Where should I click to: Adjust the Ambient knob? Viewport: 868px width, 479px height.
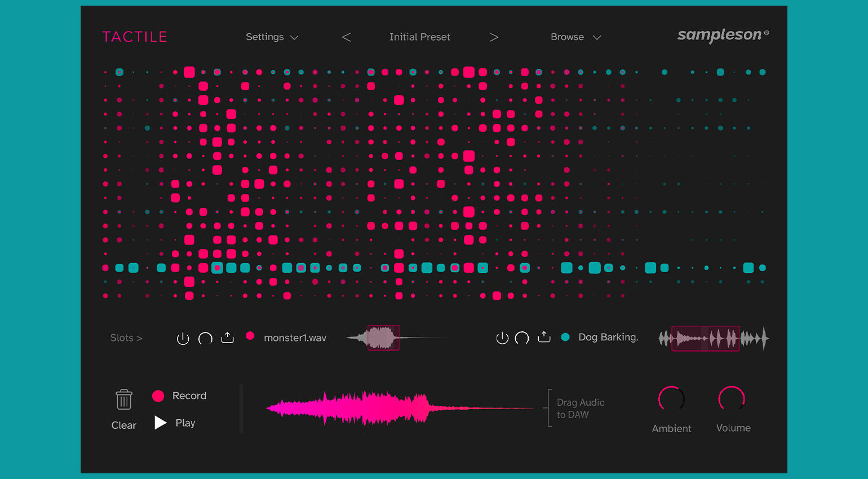tap(671, 399)
